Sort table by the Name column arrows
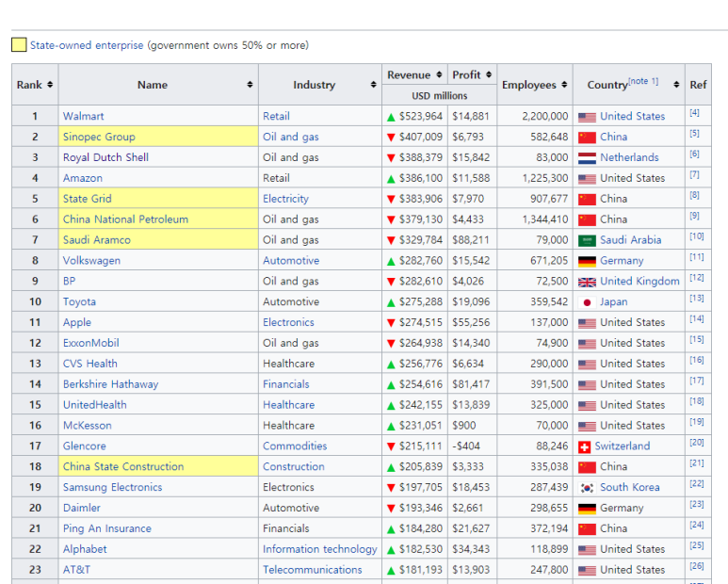The width and height of the screenshot is (728, 584). [x=250, y=85]
